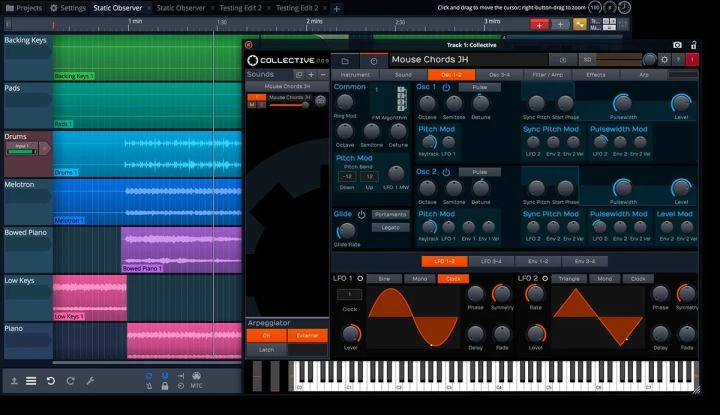The width and height of the screenshot is (720, 415).
Task: Click the scroll-to-cursor arrow icon
Action: (x=180, y=376)
